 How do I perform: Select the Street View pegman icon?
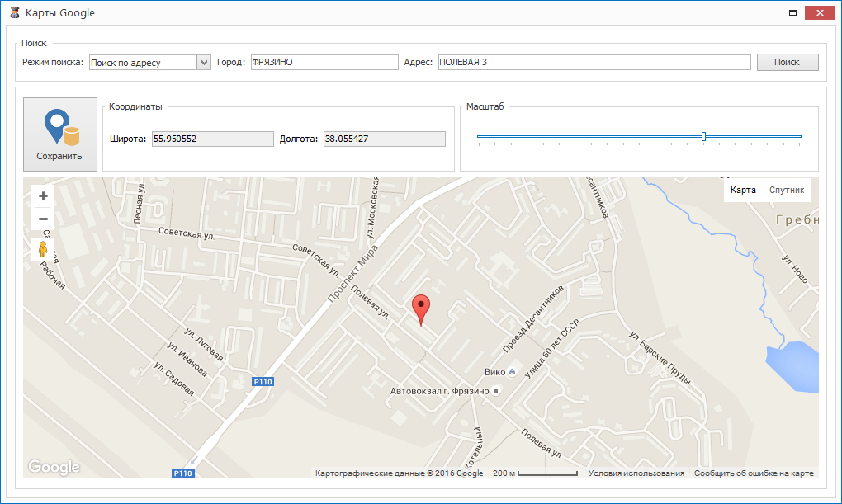[43, 250]
